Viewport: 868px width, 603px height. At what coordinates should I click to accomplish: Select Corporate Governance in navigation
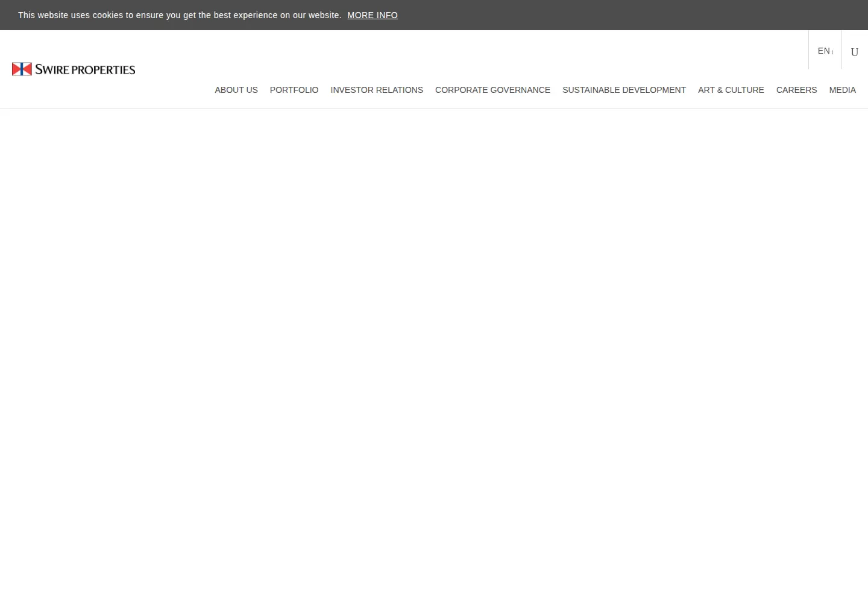(x=492, y=90)
